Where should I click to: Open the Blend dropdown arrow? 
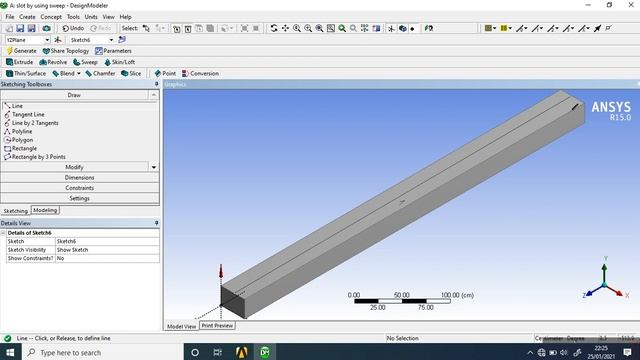(x=79, y=73)
